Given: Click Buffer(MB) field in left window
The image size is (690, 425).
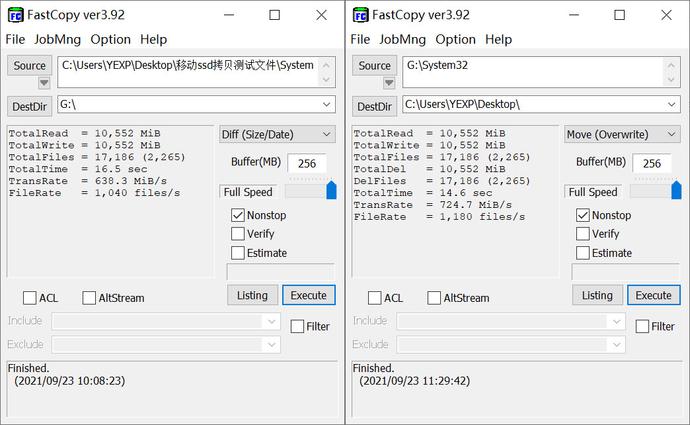Looking at the screenshot, I should click(x=307, y=163).
